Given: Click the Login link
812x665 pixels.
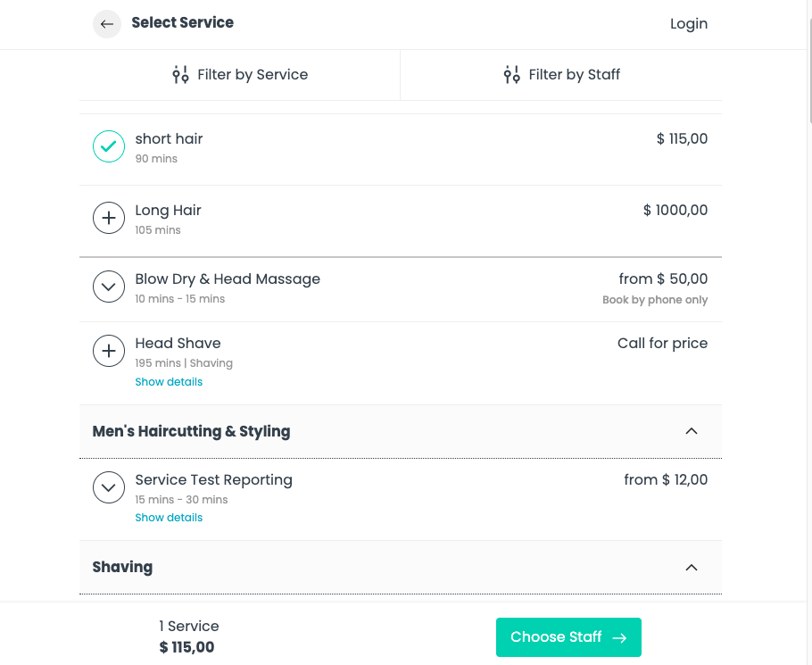Looking at the screenshot, I should pos(688,24).
